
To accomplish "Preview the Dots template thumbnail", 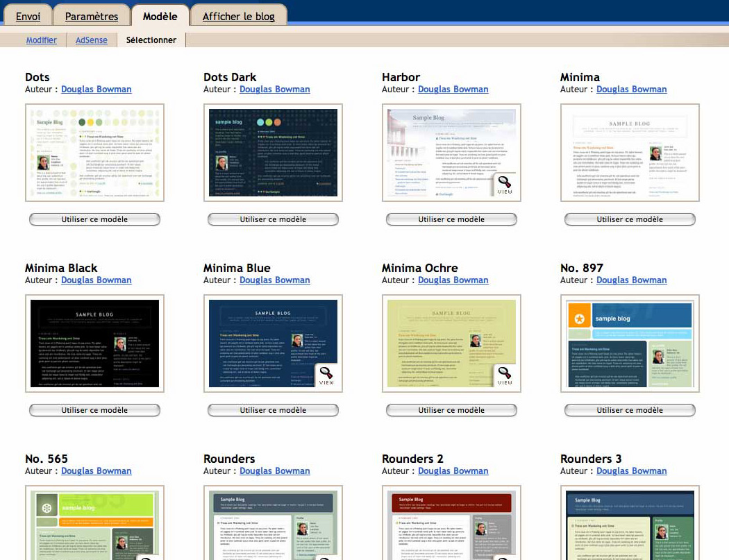I will 95,153.
